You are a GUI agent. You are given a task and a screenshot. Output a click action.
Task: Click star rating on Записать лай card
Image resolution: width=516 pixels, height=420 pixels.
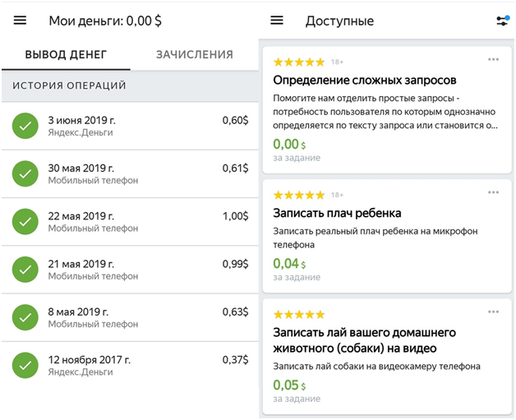coord(299,314)
